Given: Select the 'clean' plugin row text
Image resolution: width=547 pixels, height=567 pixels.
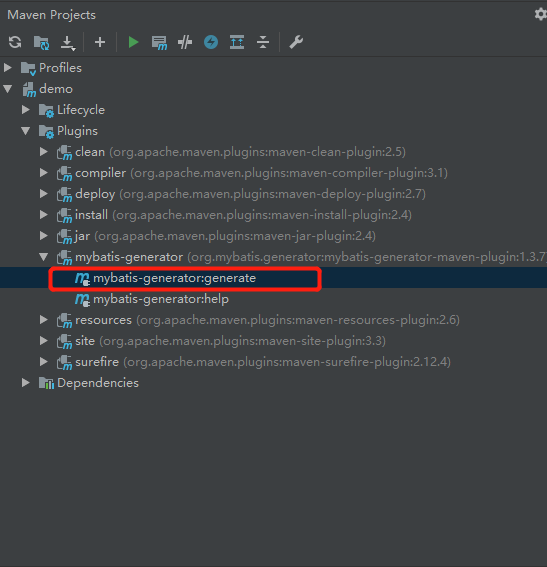Looking at the screenshot, I should click(x=240, y=152).
